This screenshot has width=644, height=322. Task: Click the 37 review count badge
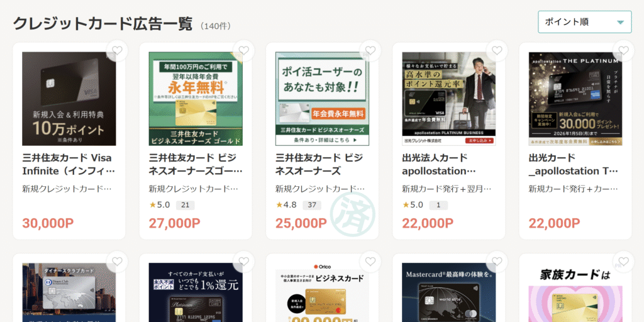point(312,205)
